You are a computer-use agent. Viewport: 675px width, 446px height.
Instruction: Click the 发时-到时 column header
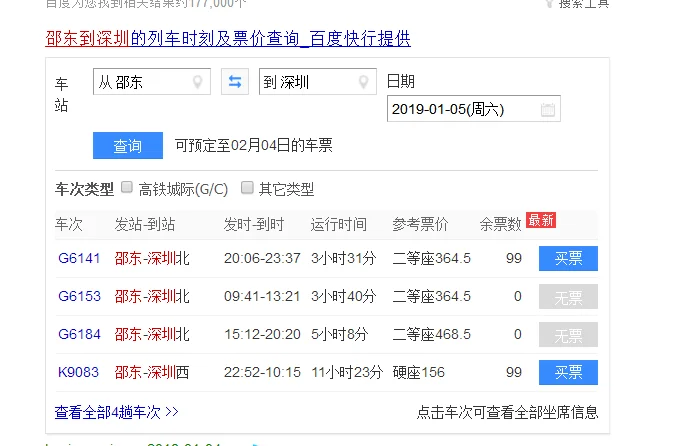pos(254,224)
